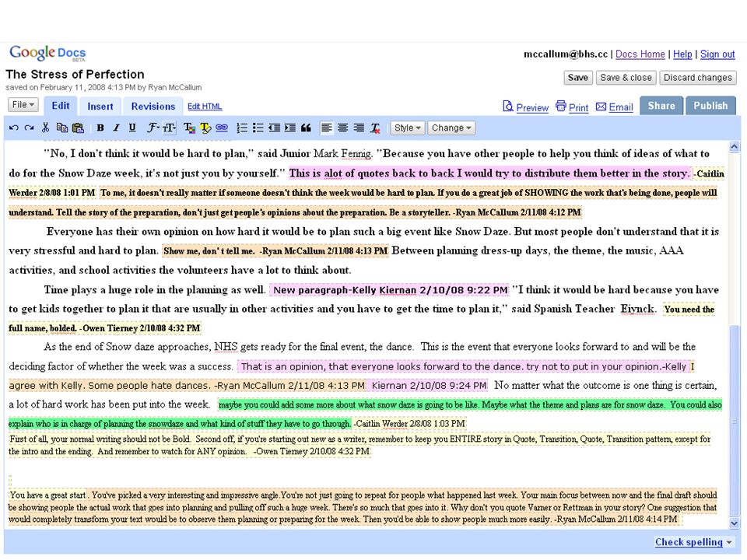The height and width of the screenshot is (560, 747).
Task: Create a numbered list
Action: coord(242,128)
